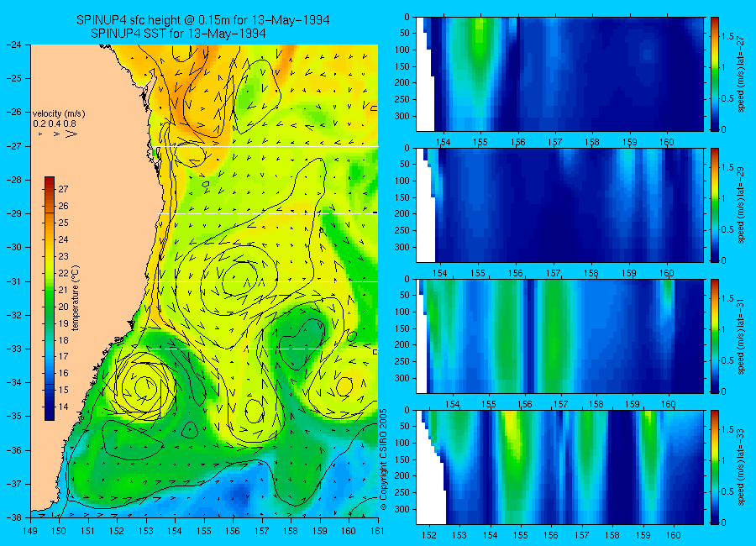Click the '-24' latitude tick on map

coord(14,45)
